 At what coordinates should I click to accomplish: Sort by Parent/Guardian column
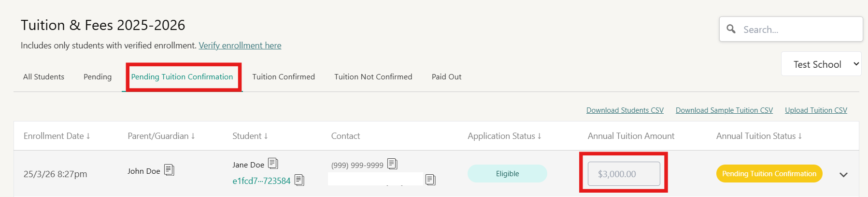161,136
